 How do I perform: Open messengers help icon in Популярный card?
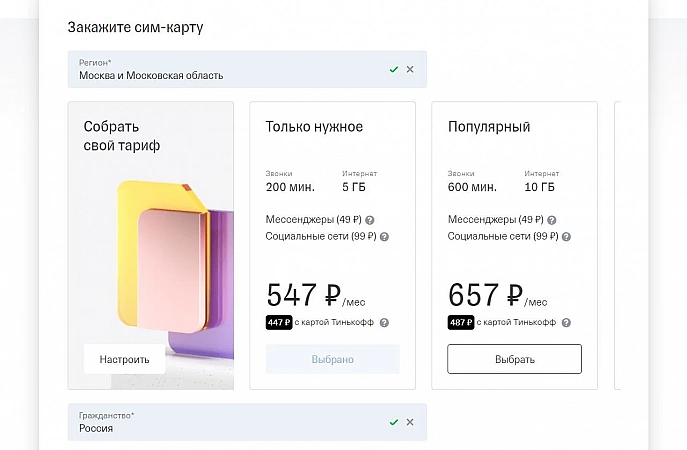(552, 220)
